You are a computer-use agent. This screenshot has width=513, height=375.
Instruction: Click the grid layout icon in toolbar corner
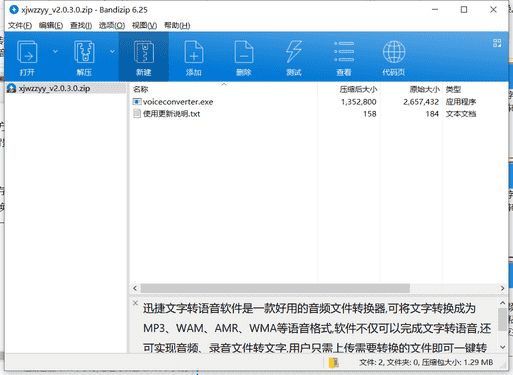497,43
